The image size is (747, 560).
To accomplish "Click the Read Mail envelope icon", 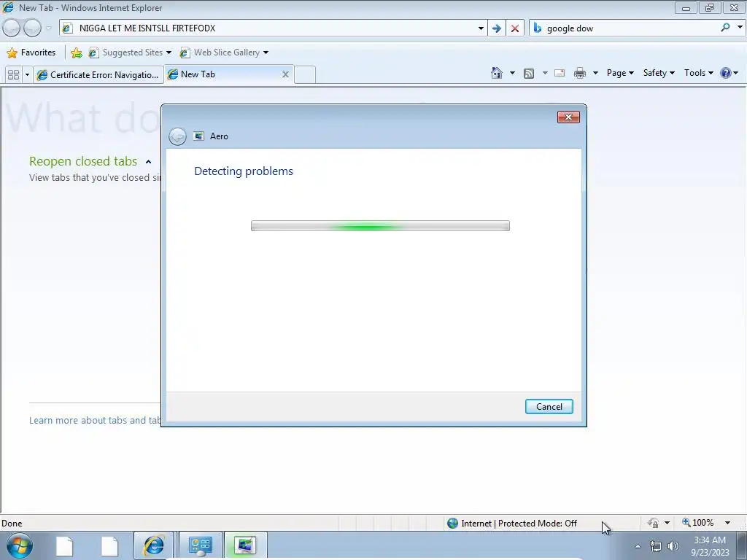I will 560,73.
